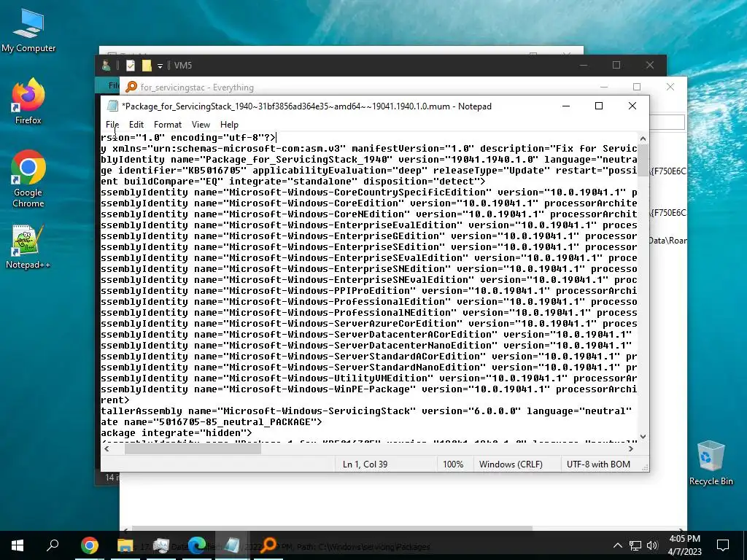747x560 pixels.
Task: Open the taskbar clock showing 4:05 PM
Action: (x=684, y=545)
